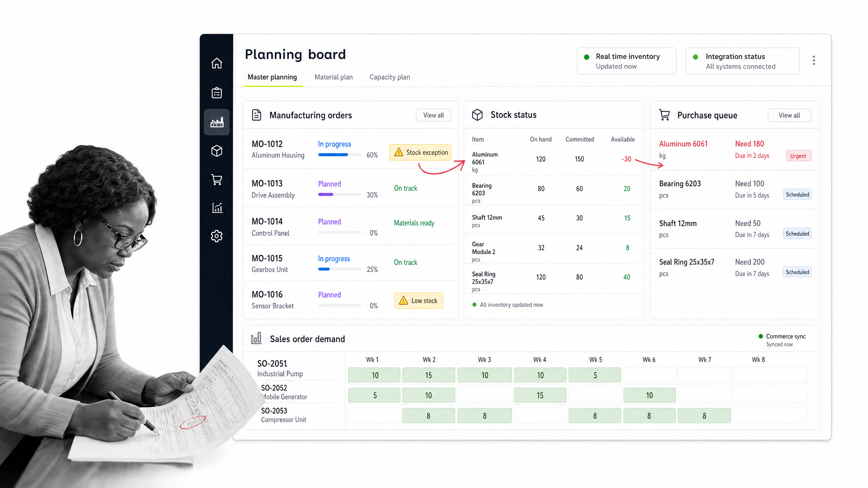View all Manufacturing orders

pos(434,115)
